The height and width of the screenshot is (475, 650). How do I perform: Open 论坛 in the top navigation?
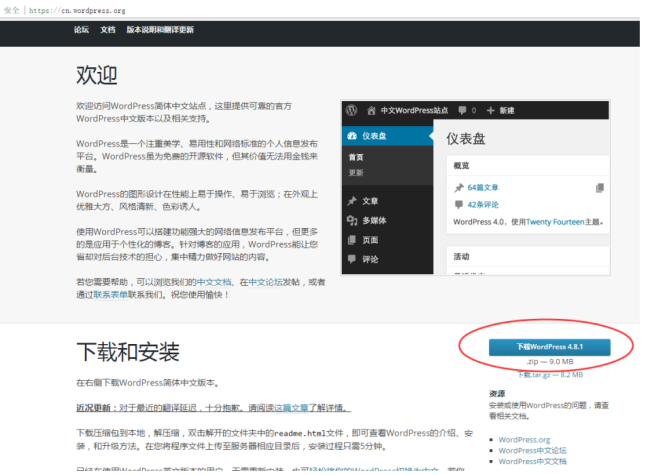81,31
